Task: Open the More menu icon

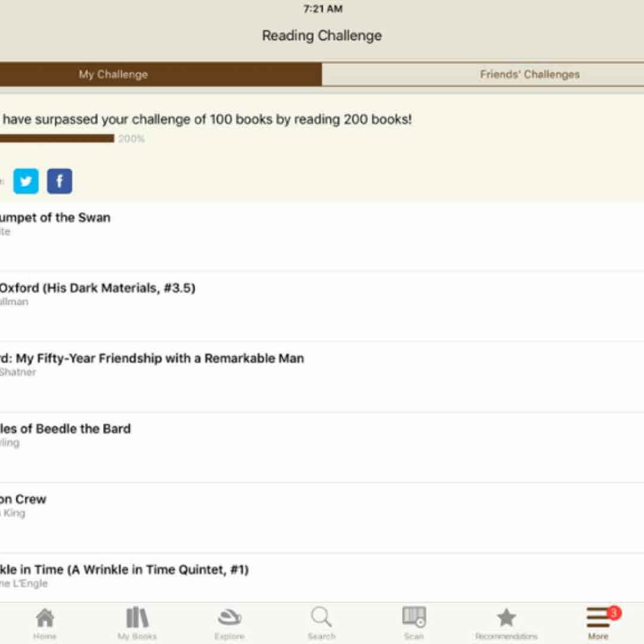Action: point(598,620)
